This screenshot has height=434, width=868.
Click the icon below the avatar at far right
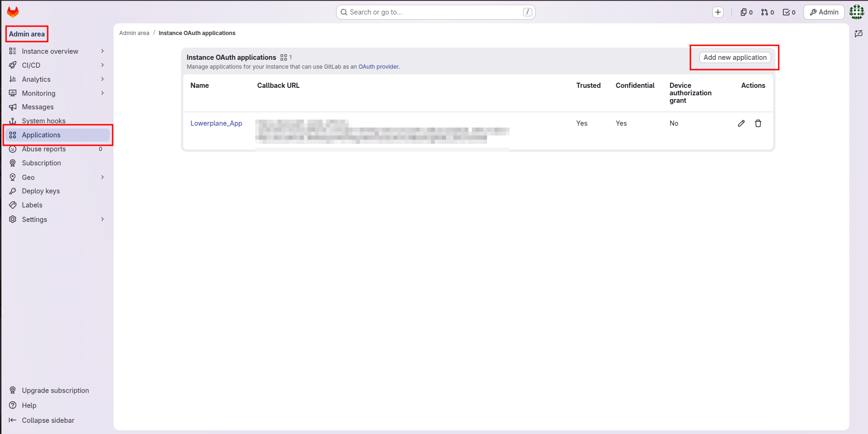tap(859, 34)
